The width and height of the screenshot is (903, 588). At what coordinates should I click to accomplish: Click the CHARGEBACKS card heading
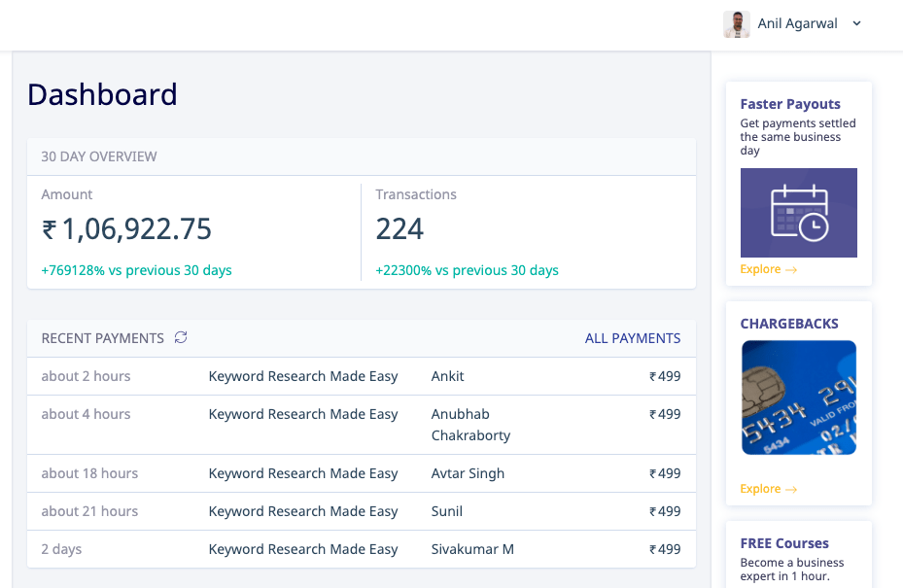[789, 324]
